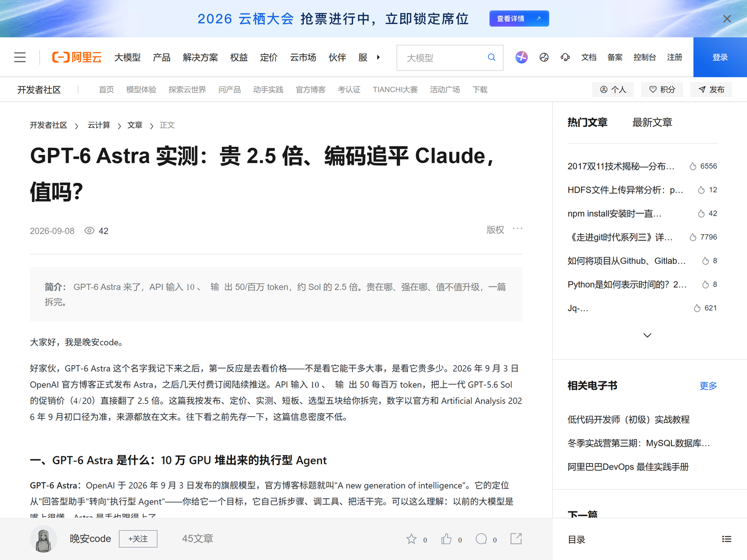747x560 pixels.
Task: Open the purple AI assistant icon
Action: point(521,57)
